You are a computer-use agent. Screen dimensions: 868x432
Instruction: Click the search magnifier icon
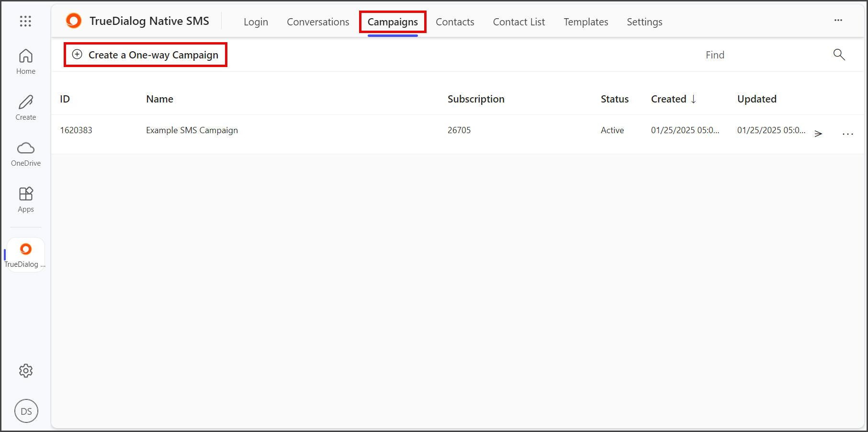point(839,55)
